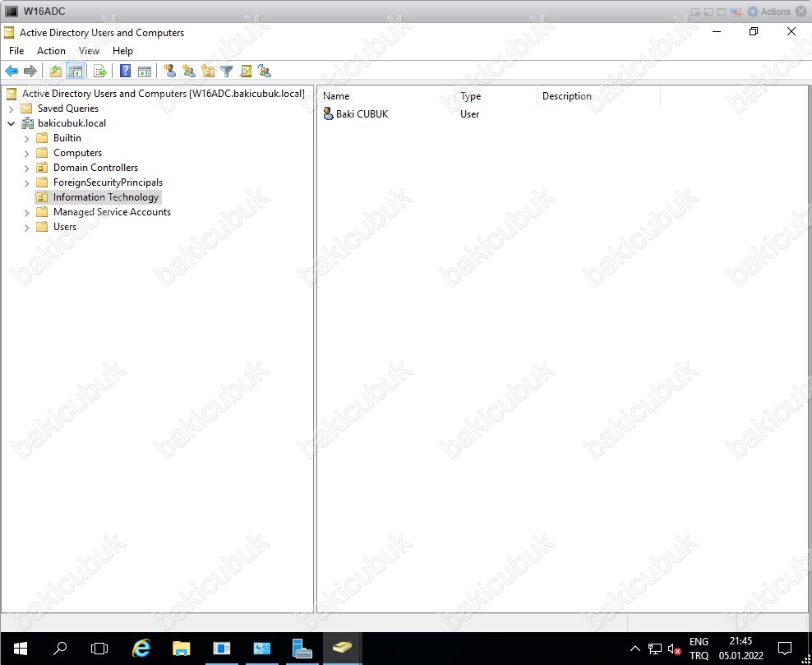Open filter options with the funnel icon
812x665 pixels.
(226, 72)
